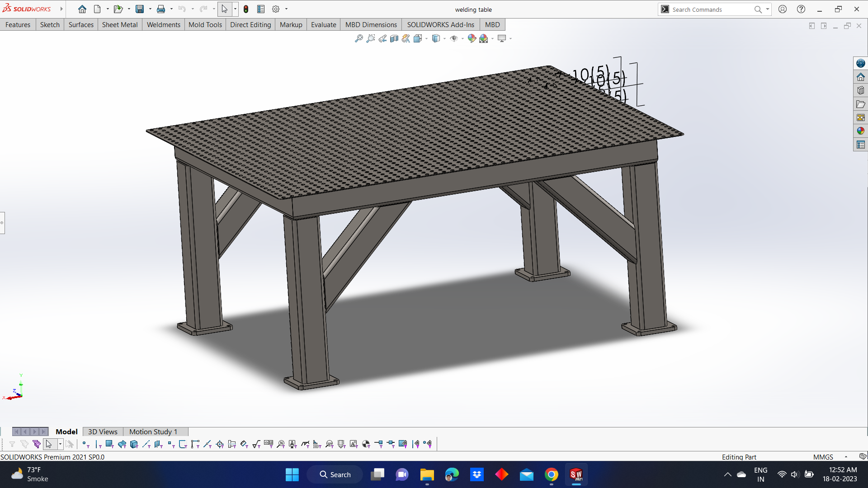Viewport: 868px width, 488px height.
Task: Activate the Section View icon
Action: coord(394,38)
